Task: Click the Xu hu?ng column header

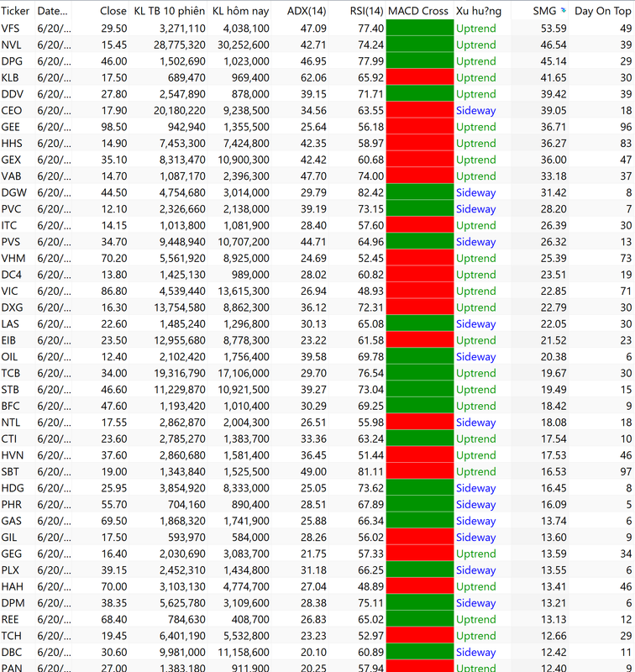Action: [479, 11]
